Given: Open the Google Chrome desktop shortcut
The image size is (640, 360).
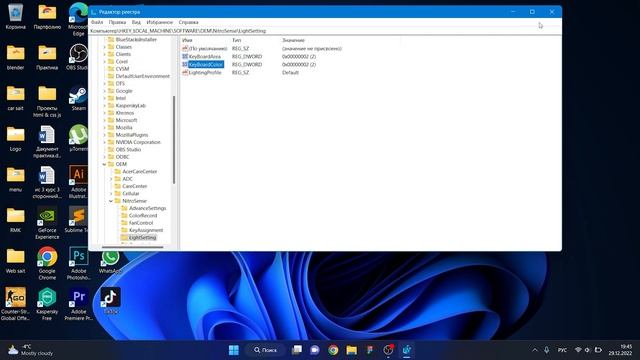Looking at the screenshot, I should pyautogui.click(x=47, y=263).
